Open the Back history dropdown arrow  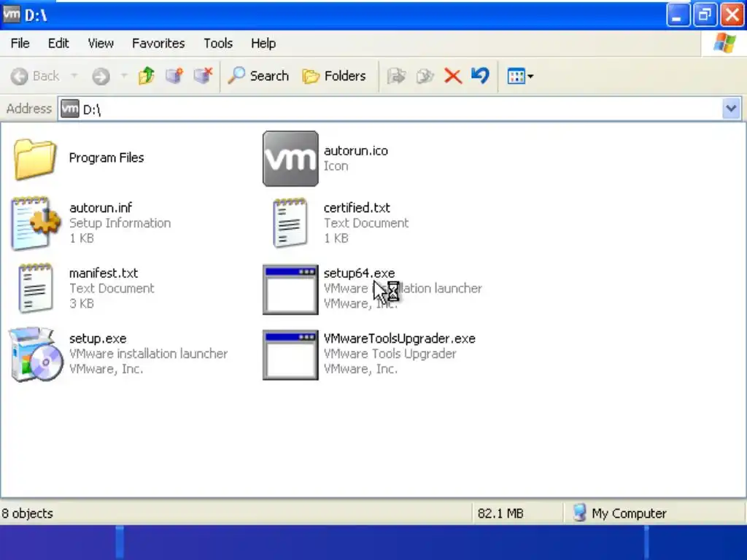coord(74,76)
